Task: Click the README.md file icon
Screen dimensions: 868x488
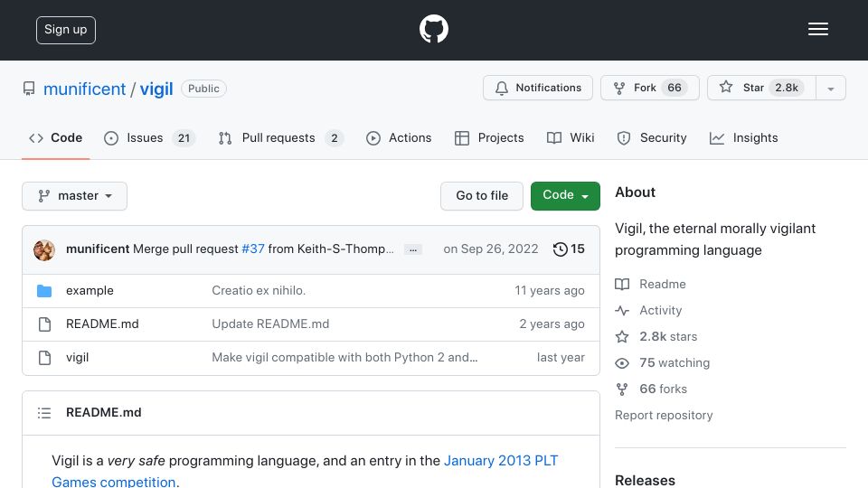Action: pyautogui.click(x=45, y=324)
